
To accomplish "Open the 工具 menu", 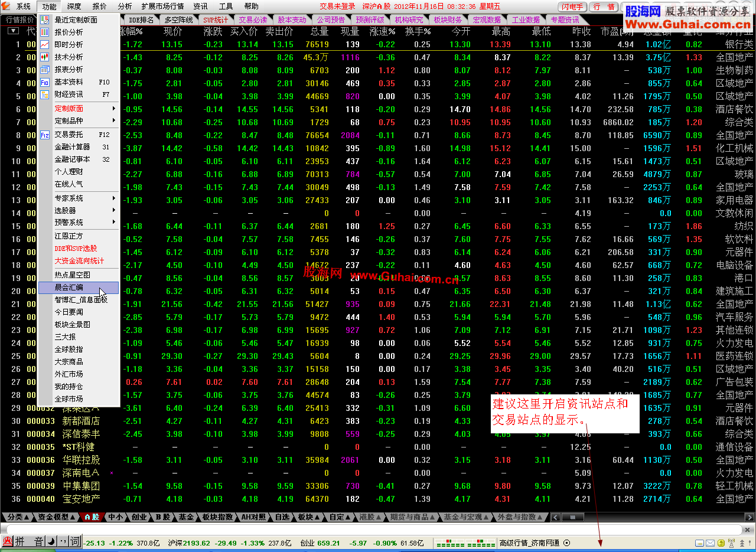I will tap(226, 6).
